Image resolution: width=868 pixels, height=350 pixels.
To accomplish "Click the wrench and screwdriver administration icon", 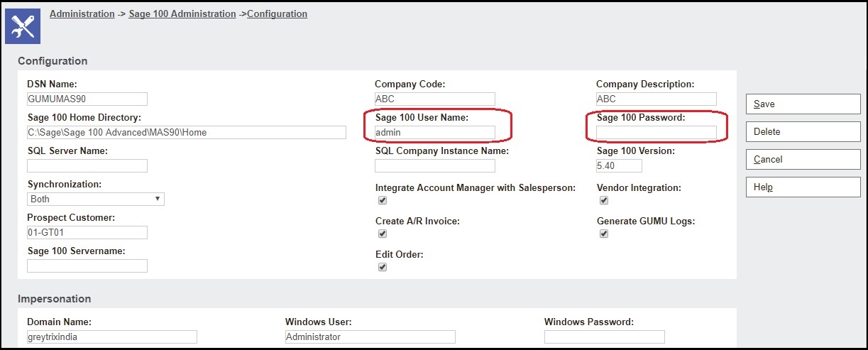I will coord(23,26).
